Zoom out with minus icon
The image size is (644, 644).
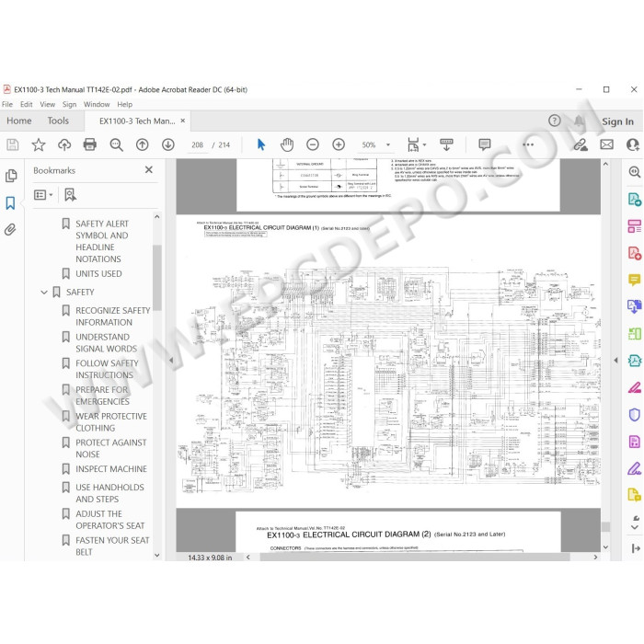click(x=313, y=144)
